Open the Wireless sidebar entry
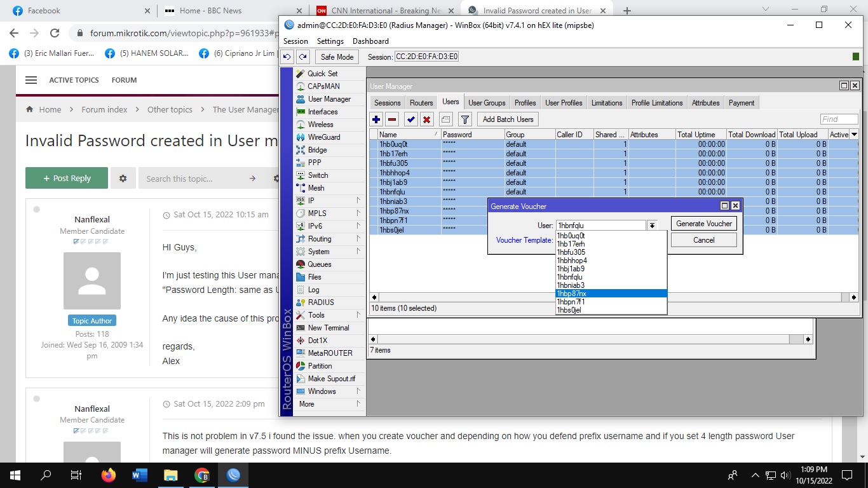This screenshot has width=868, height=488. 320,125
